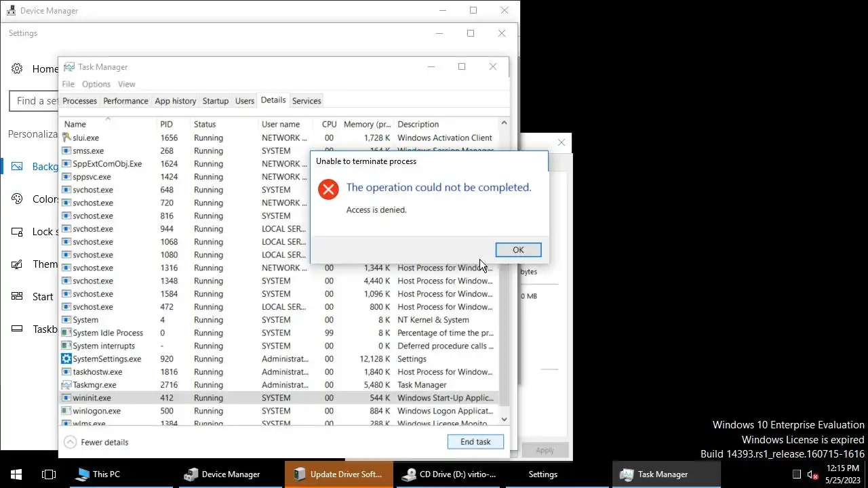Open the View menu in Task Manager

[x=127, y=84]
